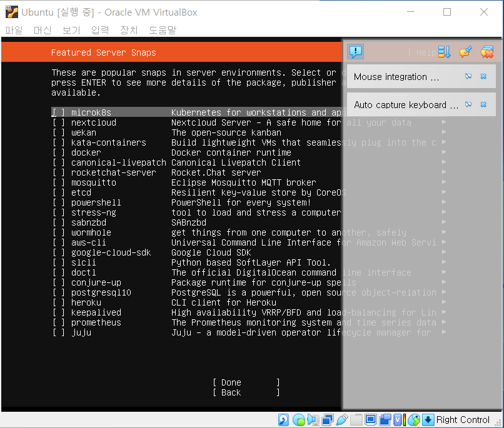The image size is (504, 428).
Task: Expand details arrow for stress-ng row
Action: click(444, 212)
